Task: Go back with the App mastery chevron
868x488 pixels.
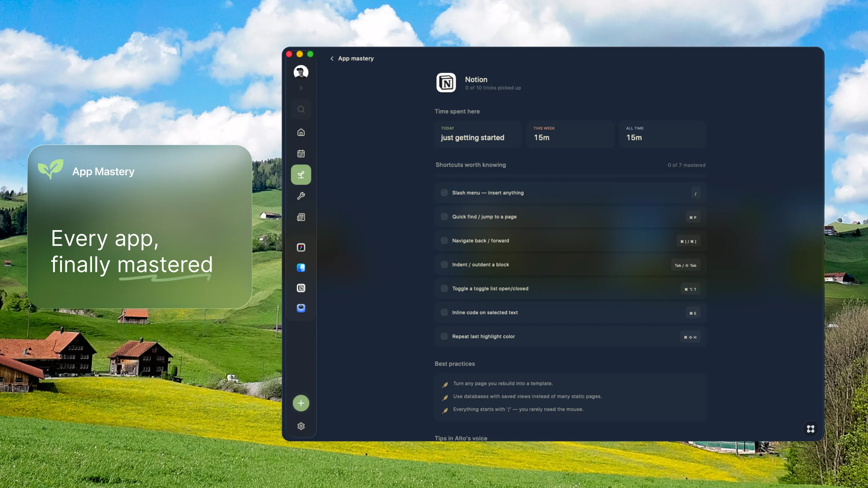Action: [332, 59]
